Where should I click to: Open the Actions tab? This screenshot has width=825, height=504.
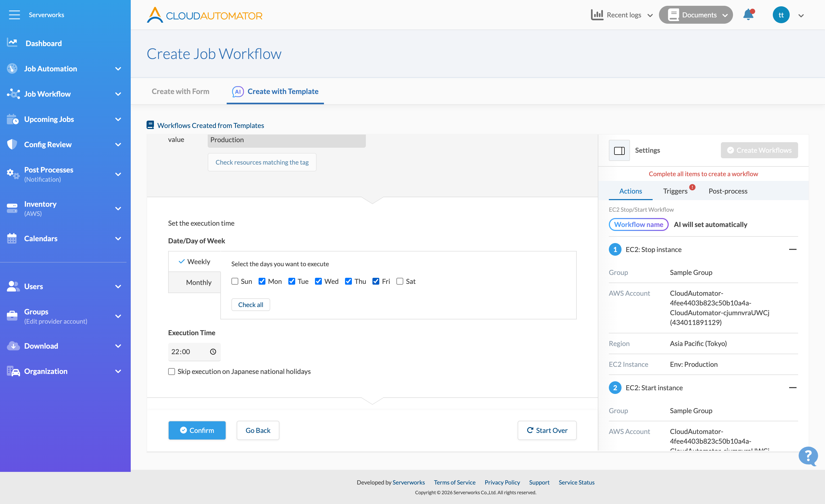click(630, 191)
